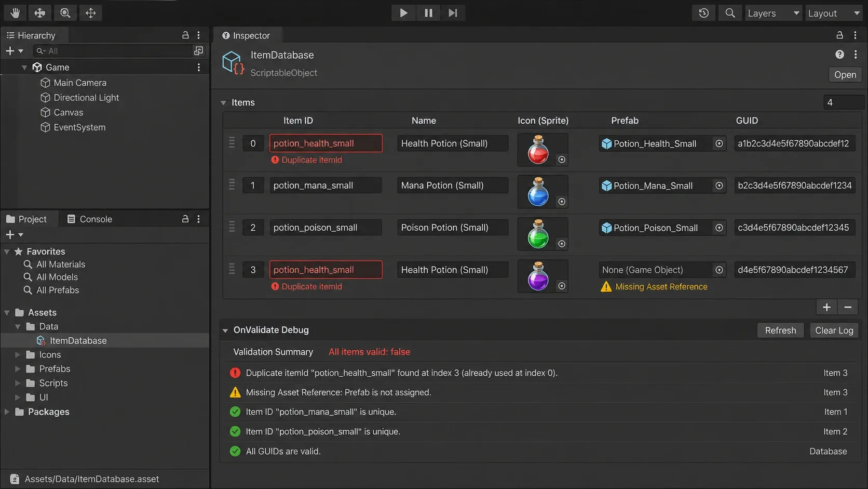Open sprite picker for blue potion
868x489 pixels.
click(561, 202)
